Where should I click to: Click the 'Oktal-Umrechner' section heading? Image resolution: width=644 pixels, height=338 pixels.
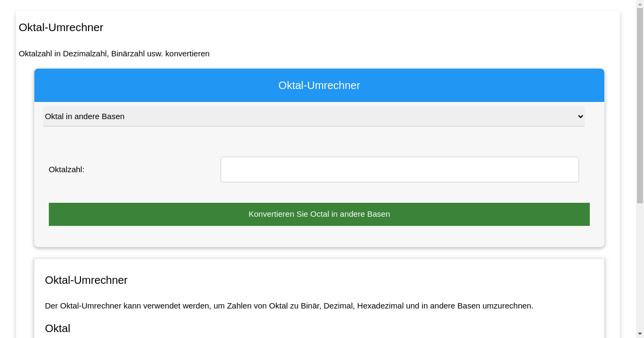point(86,280)
